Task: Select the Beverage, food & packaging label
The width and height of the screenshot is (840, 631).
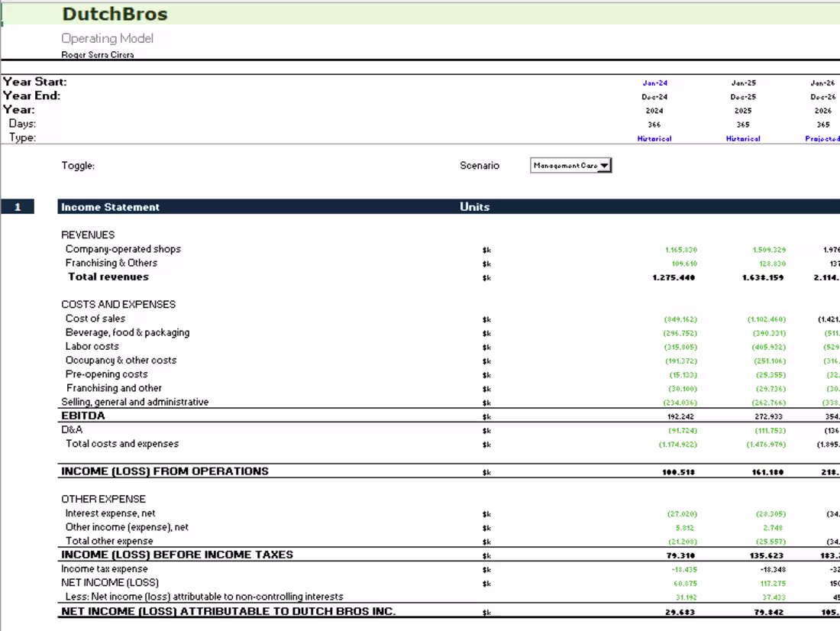Action: click(x=128, y=332)
